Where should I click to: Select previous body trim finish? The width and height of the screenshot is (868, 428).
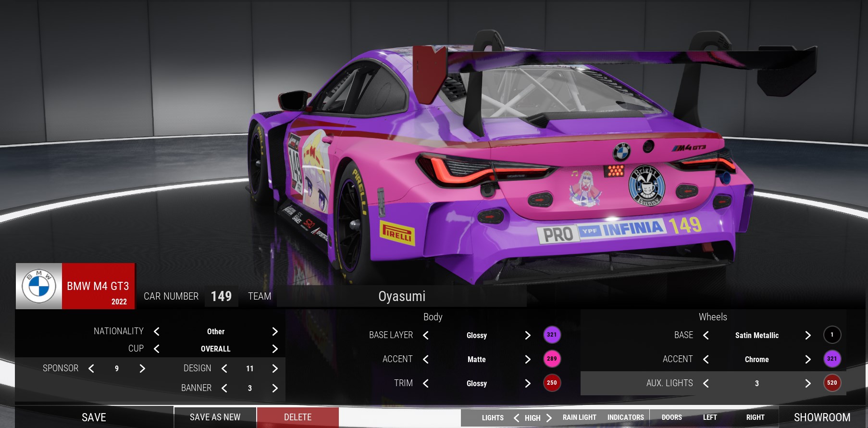pyautogui.click(x=426, y=383)
